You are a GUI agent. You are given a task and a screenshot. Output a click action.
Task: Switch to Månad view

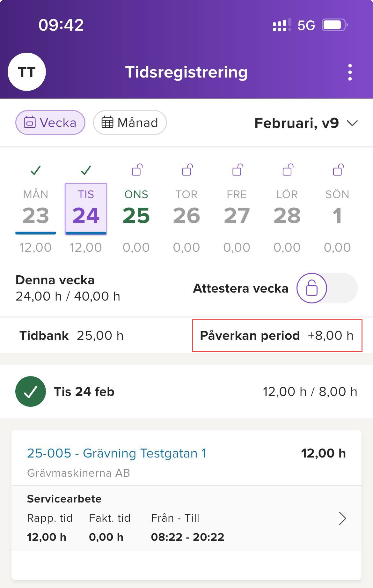(x=130, y=123)
